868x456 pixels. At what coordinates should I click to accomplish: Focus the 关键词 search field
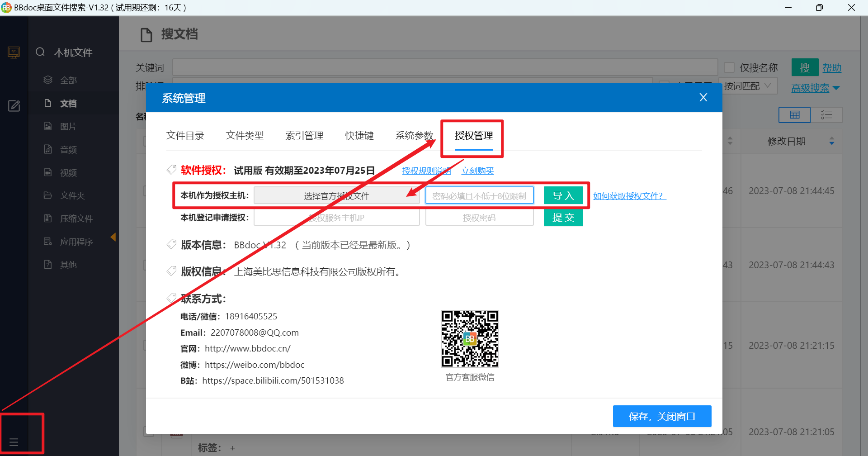pyautogui.click(x=445, y=67)
